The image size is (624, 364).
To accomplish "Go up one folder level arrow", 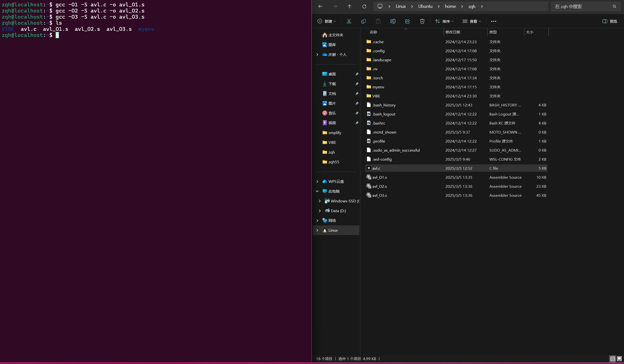I will click(349, 6).
